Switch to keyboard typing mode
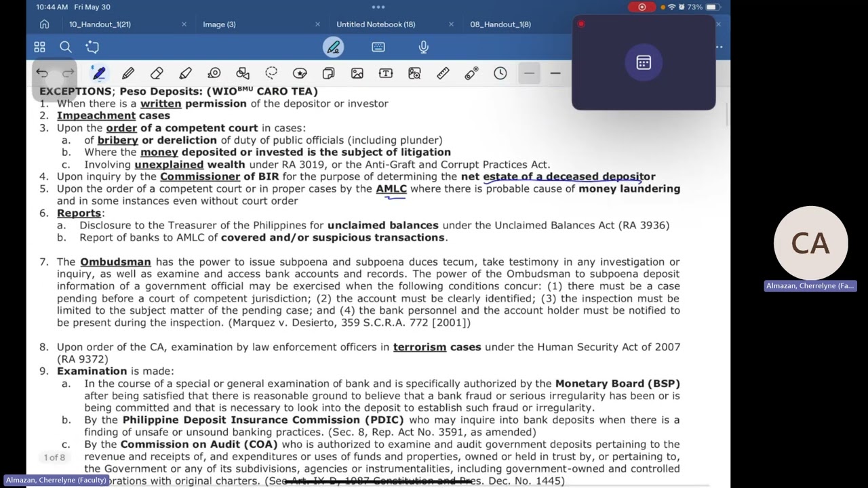 click(x=378, y=47)
